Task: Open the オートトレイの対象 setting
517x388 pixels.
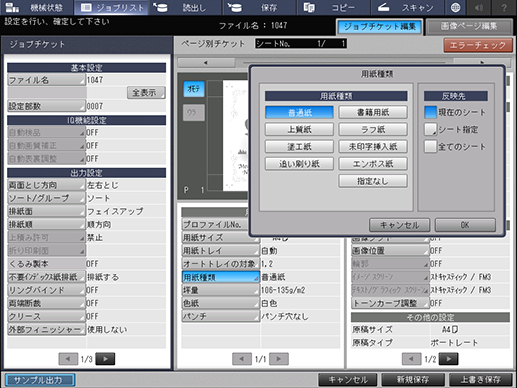Action: tap(220, 264)
